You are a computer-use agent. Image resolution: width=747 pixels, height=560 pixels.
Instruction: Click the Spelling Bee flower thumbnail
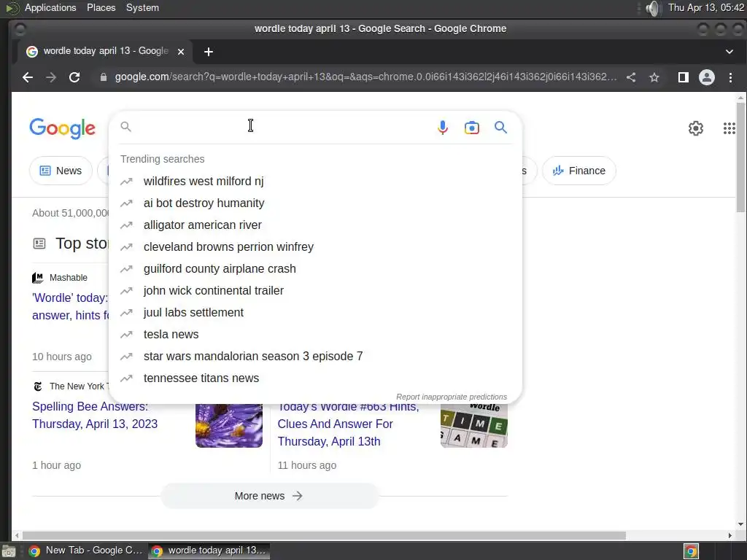tap(228, 426)
